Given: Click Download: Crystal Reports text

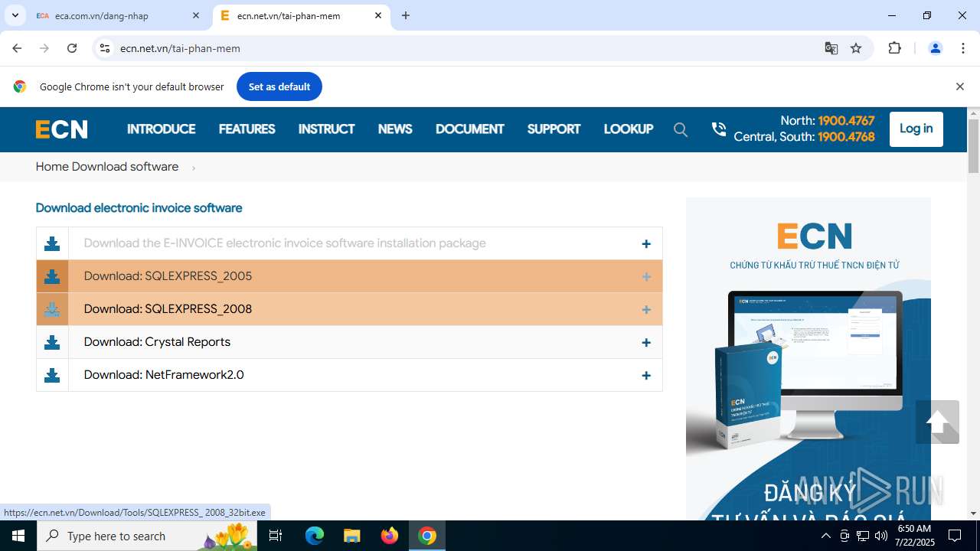Looking at the screenshot, I should pyautogui.click(x=157, y=342).
